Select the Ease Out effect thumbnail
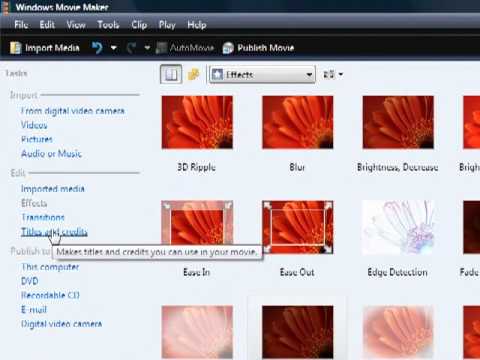Image resolution: width=480 pixels, height=360 pixels. 298,227
